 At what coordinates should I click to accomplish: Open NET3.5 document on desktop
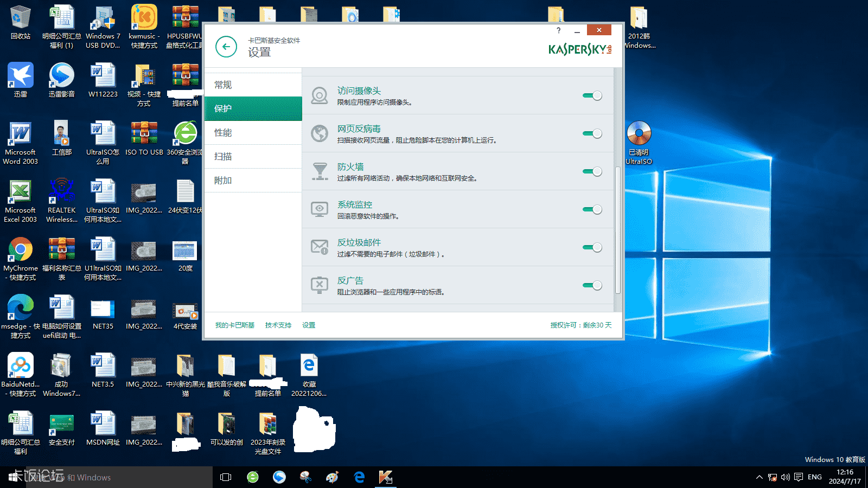(103, 370)
